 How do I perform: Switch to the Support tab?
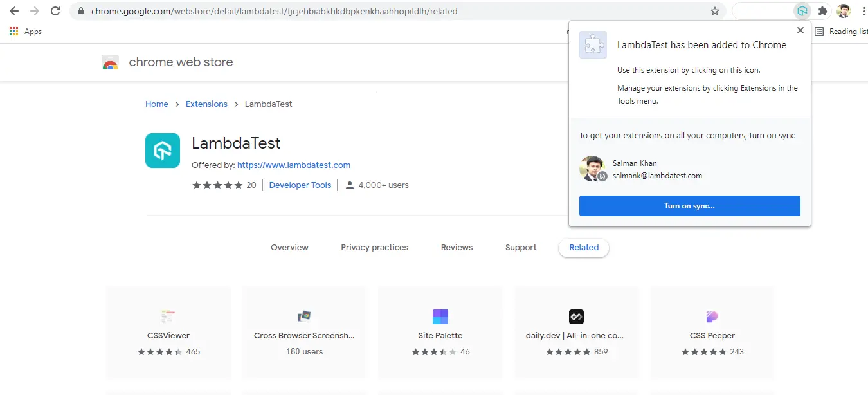tap(521, 248)
